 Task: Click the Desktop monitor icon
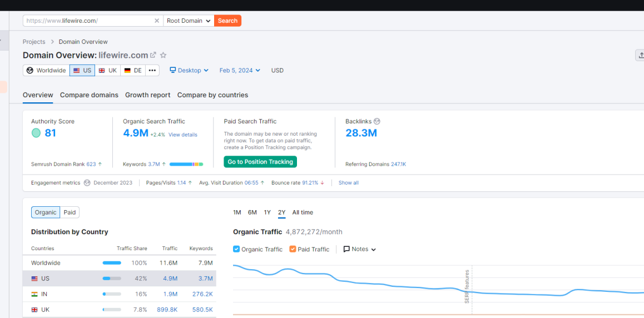tap(173, 70)
